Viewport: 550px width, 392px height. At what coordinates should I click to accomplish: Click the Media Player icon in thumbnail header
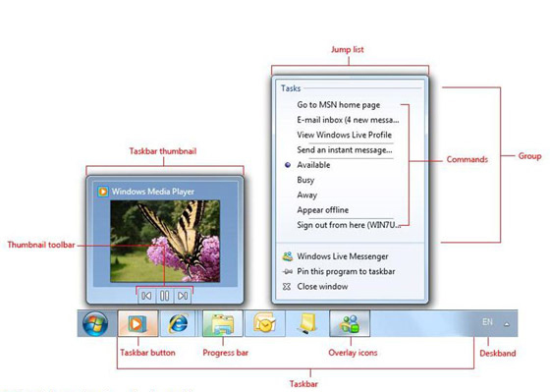pyautogui.click(x=103, y=192)
